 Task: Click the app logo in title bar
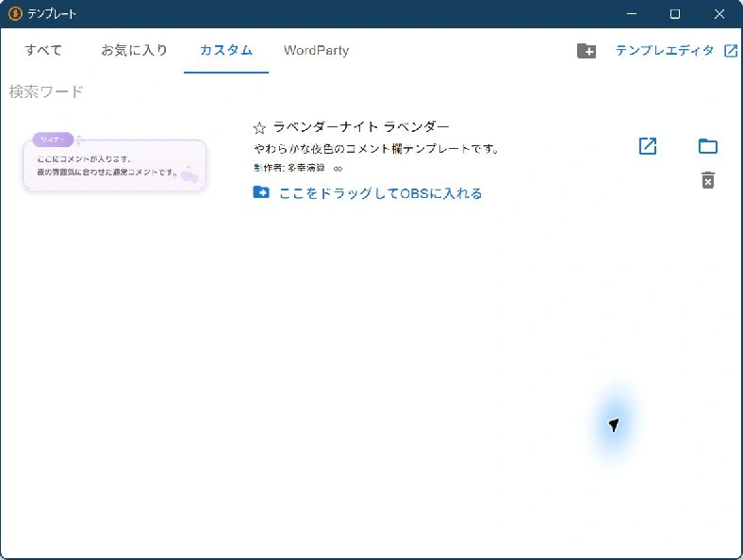pyautogui.click(x=15, y=14)
